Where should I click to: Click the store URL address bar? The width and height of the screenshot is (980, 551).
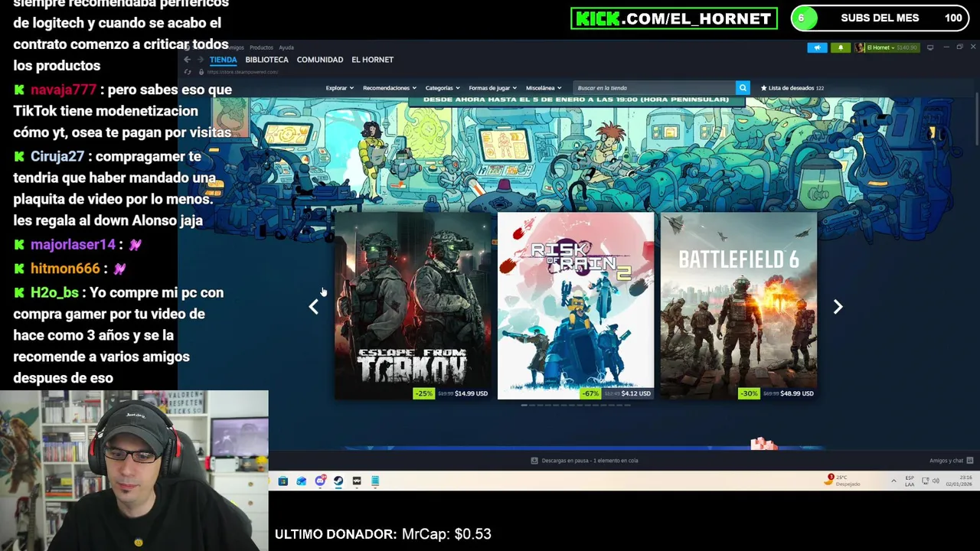(x=242, y=72)
